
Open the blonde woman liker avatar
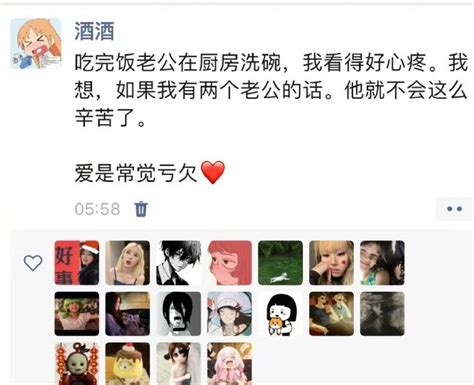coord(128,263)
